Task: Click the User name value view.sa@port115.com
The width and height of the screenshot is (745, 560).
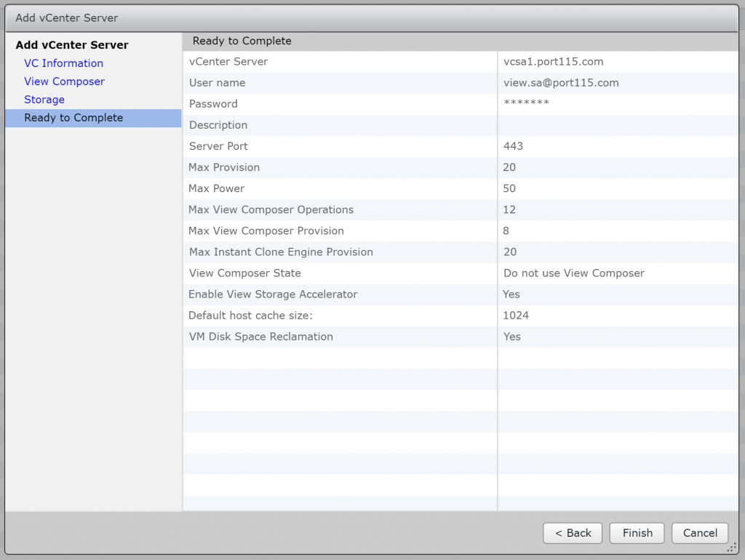Action: coord(562,83)
